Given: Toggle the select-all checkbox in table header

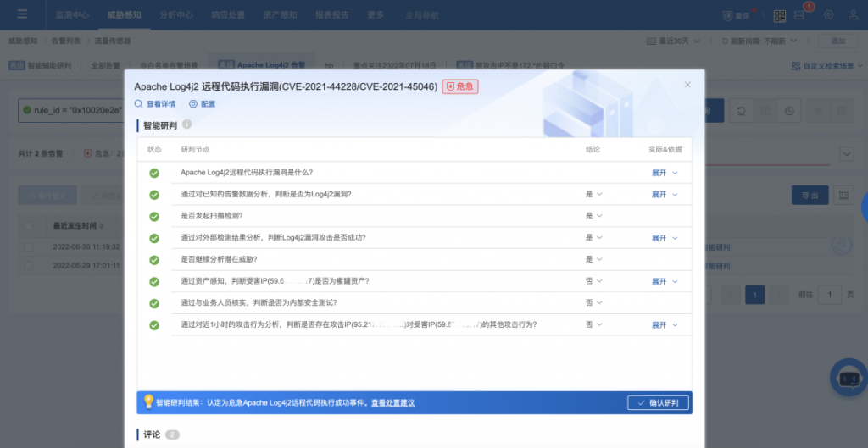Looking at the screenshot, I should pyautogui.click(x=28, y=225).
